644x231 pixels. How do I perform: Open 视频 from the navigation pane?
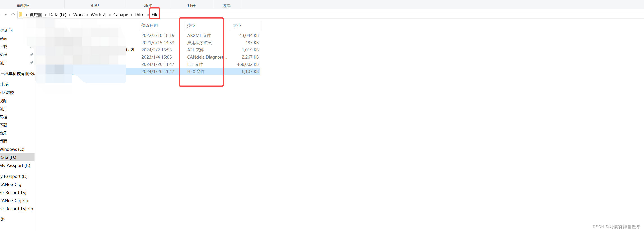coord(4,101)
